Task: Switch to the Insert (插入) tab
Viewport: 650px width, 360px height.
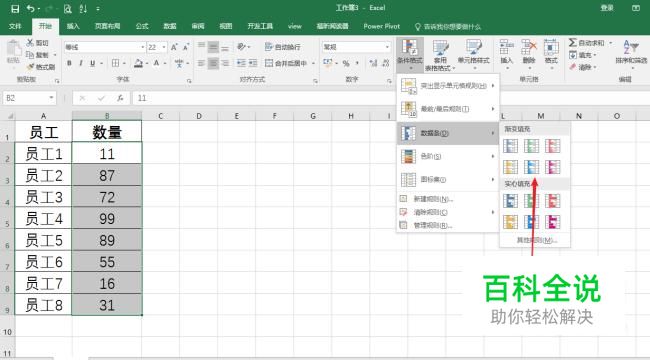Action: tap(73, 26)
